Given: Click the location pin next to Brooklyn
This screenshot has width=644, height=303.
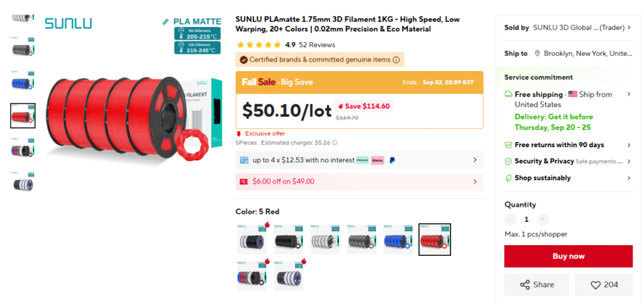Looking at the screenshot, I should pos(538,53).
